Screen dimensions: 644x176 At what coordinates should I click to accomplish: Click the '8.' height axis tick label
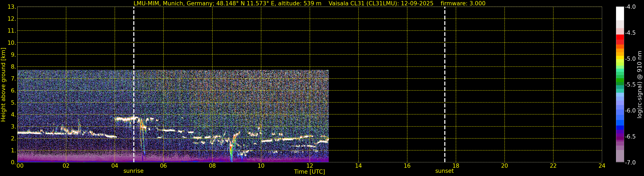coord(13,66)
